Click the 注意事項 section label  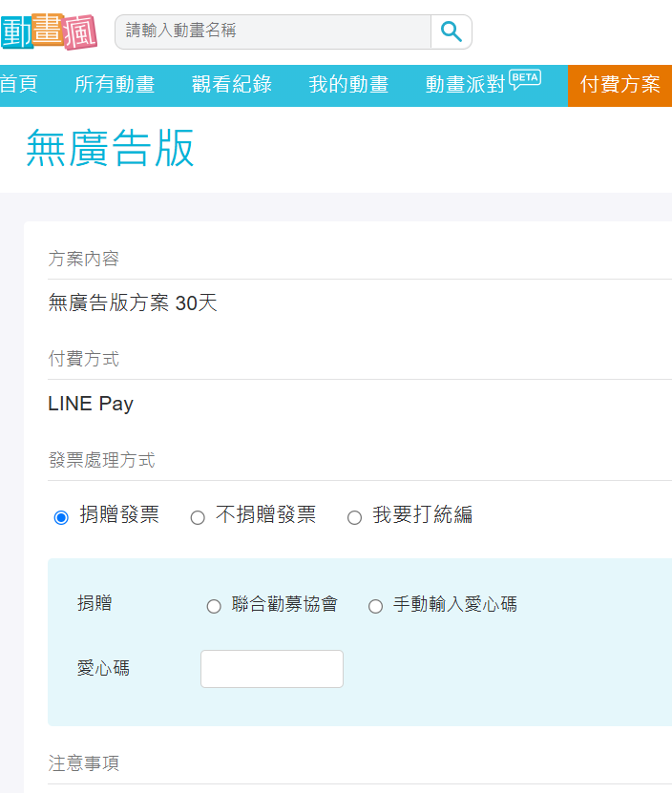(x=84, y=763)
